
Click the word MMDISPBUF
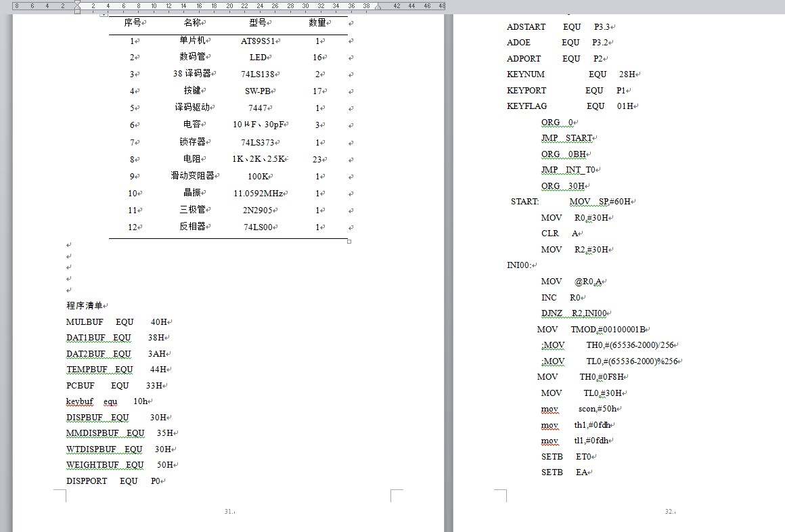pyautogui.click(x=93, y=433)
